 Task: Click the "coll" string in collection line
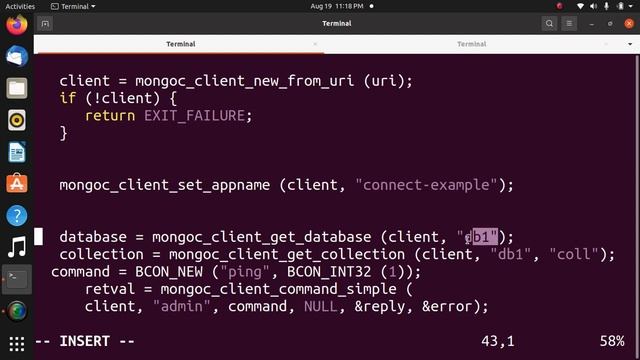573,254
